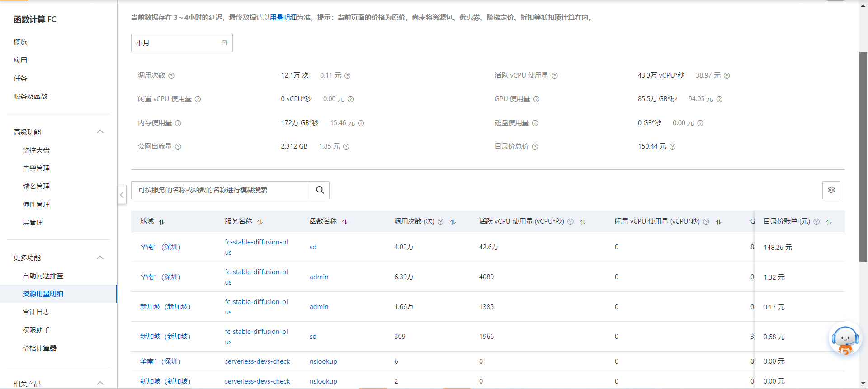Open table column settings gear
Image resolution: width=868 pixels, height=389 pixels.
pyautogui.click(x=831, y=190)
